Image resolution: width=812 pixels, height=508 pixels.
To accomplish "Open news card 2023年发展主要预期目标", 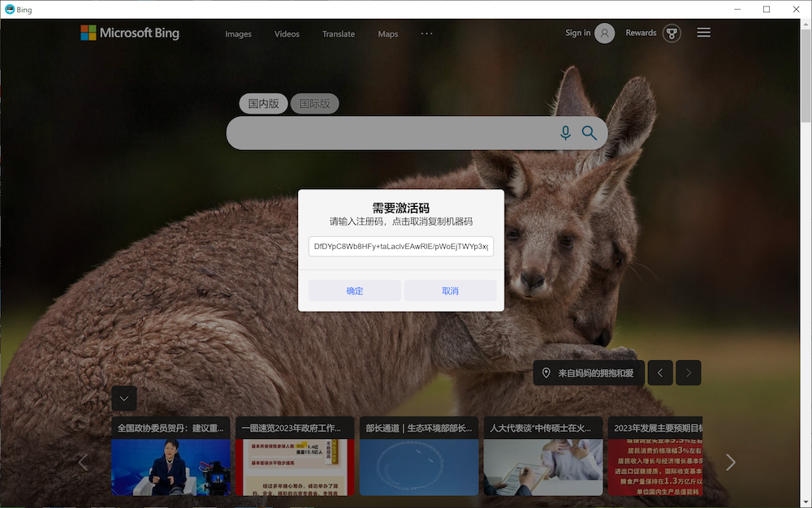I will click(x=655, y=456).
